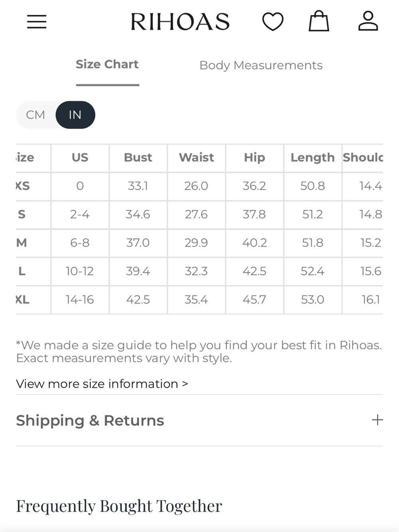
Task: Open View more size information link
Action: coord(102,384)
